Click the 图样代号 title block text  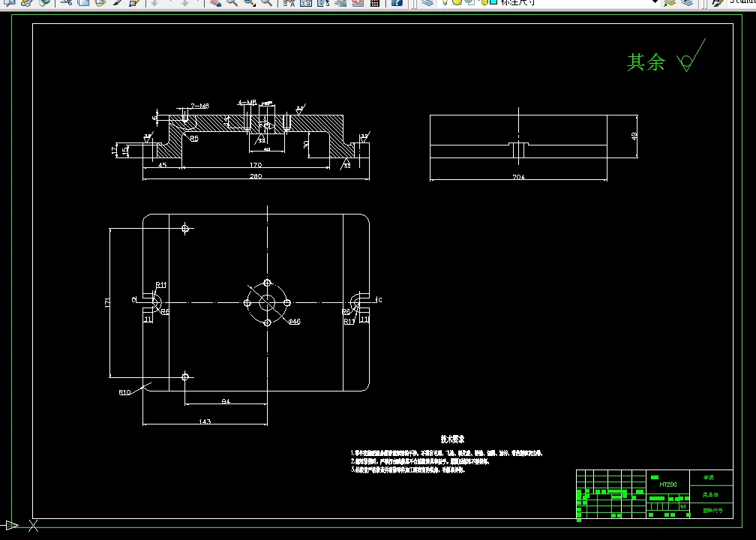pos(712,511)
